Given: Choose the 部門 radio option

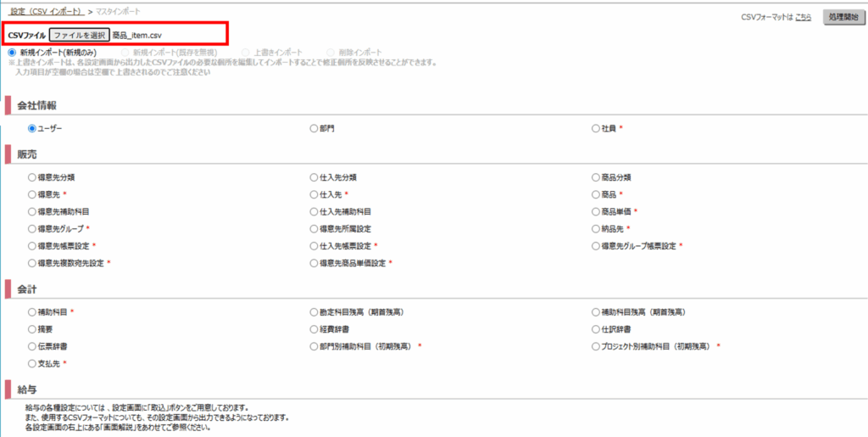Looking at the screenshot, I should pyautogui.click(x=314, y=128).
